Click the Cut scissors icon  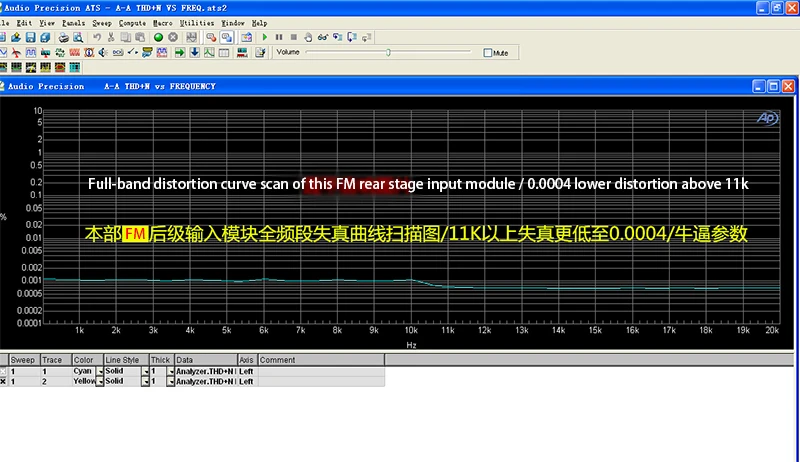tap(111, 37)
